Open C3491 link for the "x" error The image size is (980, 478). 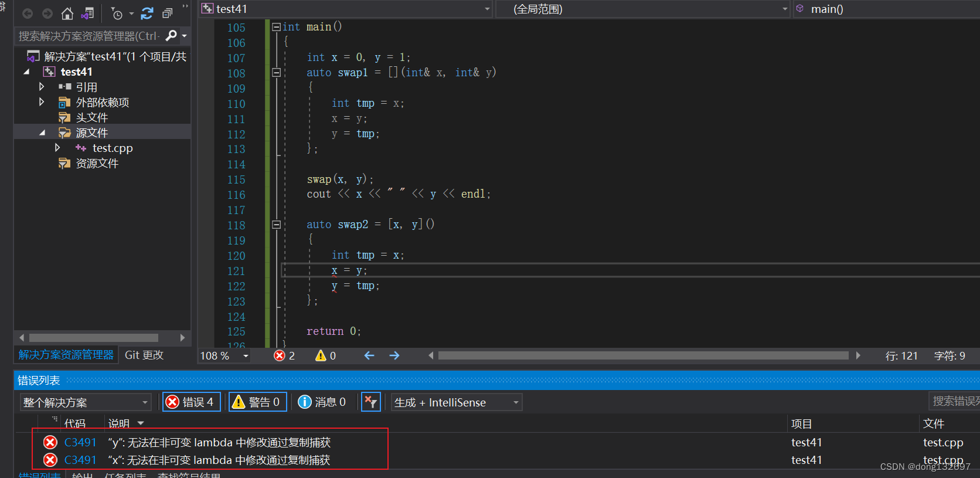pyautogui.click(x=80, y=460)
